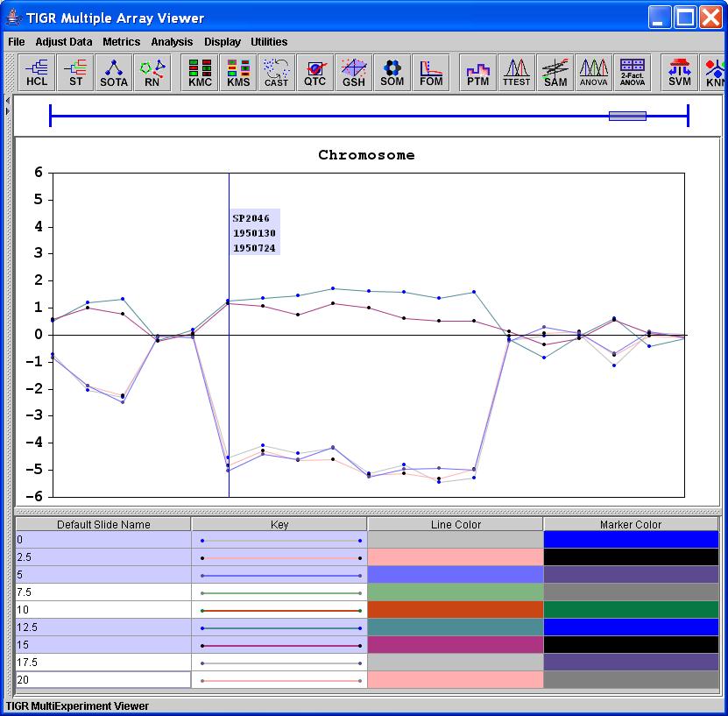The width and height of the screenshot is (728, 716).
Task: Launch the GSH gene shaving tool
Action: click(x=353, y=72)
